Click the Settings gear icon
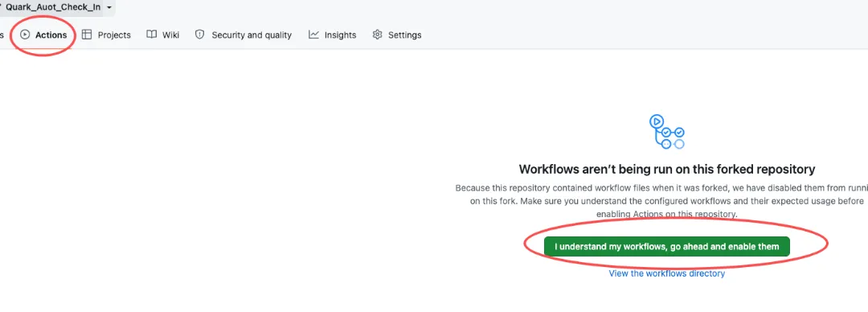Screen dimensions: 868x312 tap(378, 35)
